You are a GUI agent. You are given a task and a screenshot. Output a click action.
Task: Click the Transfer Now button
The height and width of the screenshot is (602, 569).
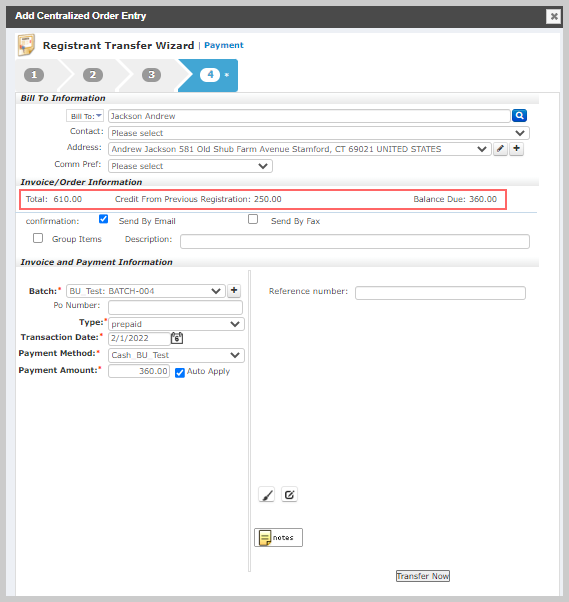point(423,576)
